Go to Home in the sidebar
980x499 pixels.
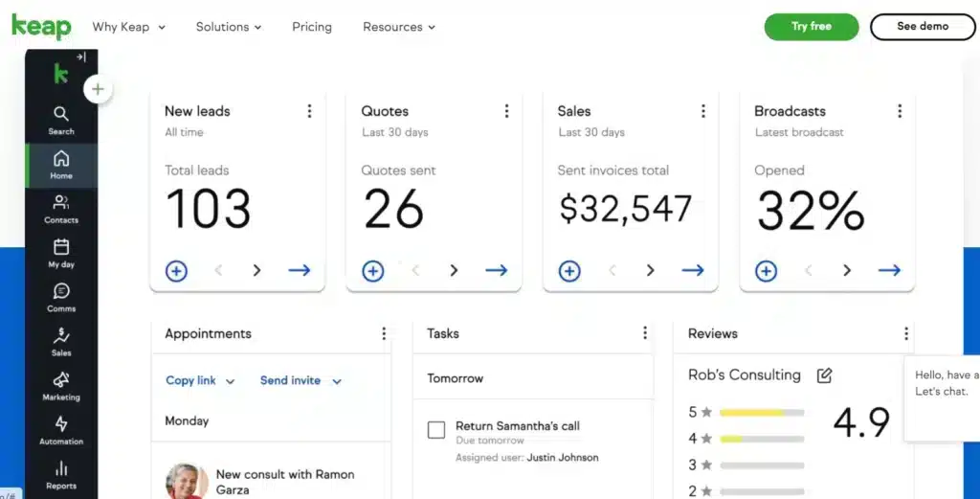61,166
